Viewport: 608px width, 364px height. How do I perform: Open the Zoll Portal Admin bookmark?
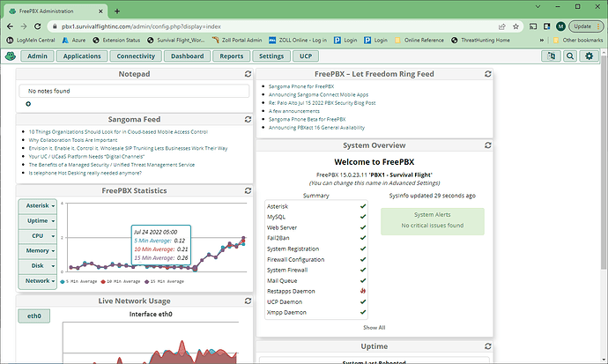point(237,40)
